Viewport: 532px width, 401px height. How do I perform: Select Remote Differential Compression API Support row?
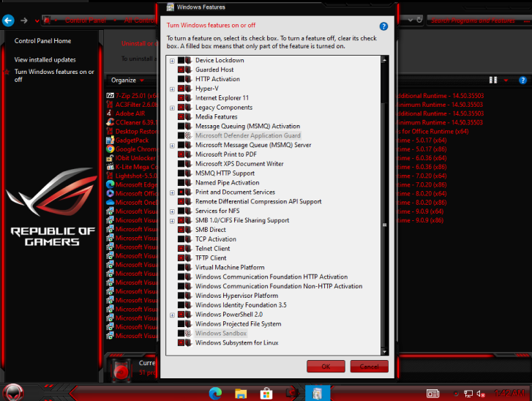pyautogui.click(x=258, y=201)
